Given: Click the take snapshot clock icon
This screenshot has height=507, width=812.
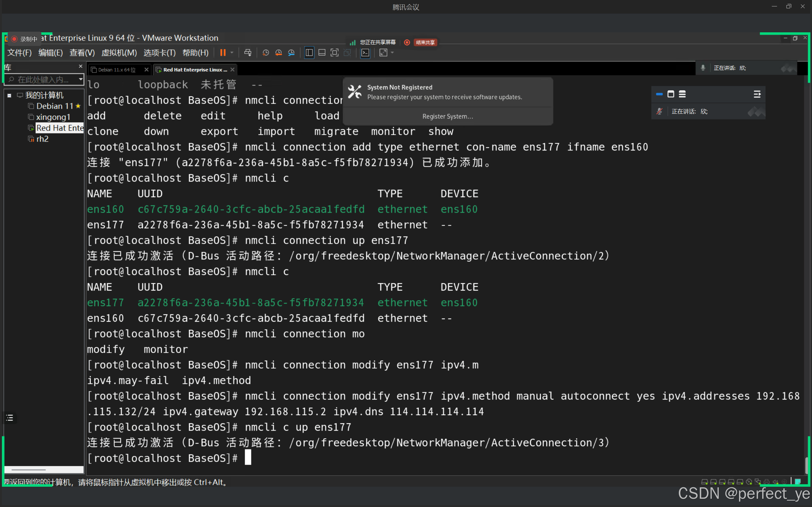Looking at the screenshot, I should 265,53.
